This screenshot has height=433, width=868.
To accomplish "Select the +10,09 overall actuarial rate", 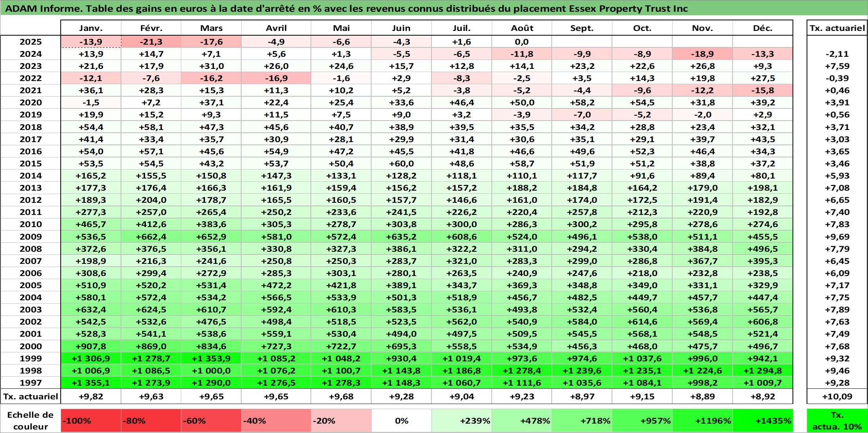I will [837, 396].
